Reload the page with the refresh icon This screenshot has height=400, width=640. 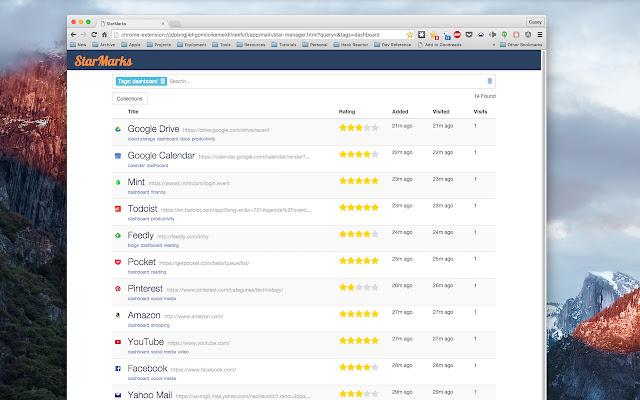coord(94,35)
